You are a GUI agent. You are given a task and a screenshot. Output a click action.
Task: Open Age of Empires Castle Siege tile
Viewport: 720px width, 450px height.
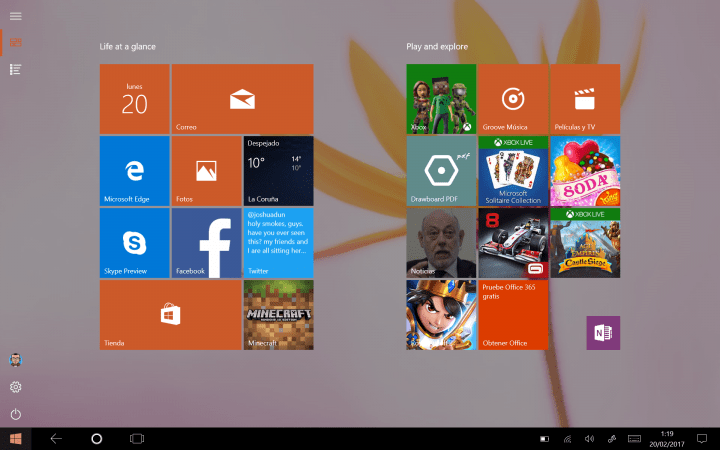pyautogui.click(x=585, y=243)
